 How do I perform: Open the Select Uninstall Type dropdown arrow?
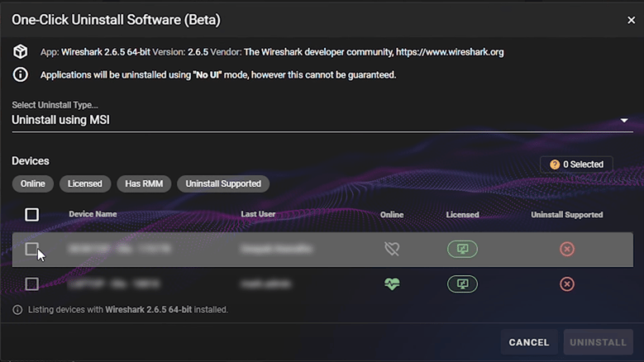[x=624, y=121]
